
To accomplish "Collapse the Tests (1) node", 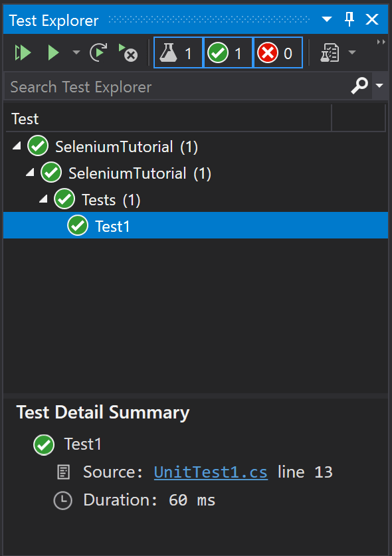I will tap(43, 199).
